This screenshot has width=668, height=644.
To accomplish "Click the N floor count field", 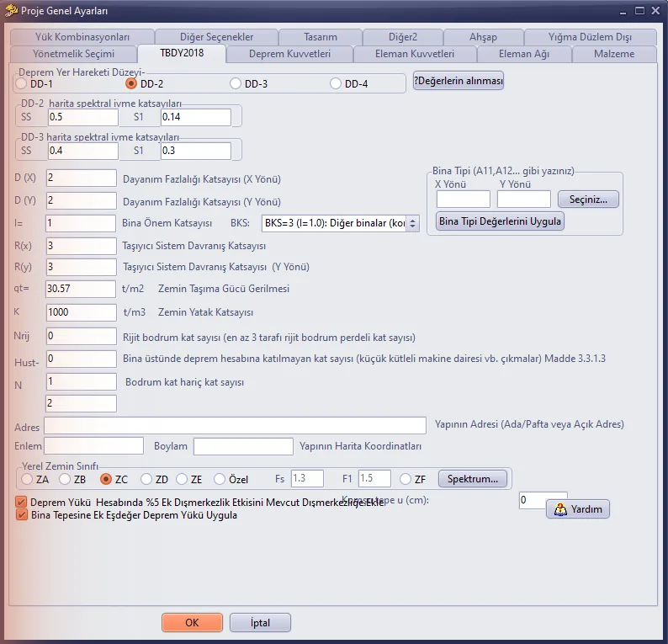I will click(82, 381).
